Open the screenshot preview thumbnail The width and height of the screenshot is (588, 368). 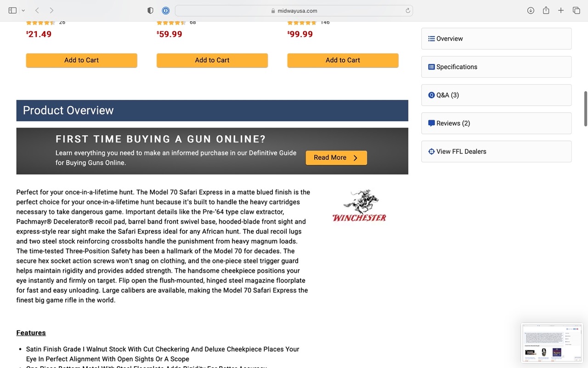tap(551, 342)
